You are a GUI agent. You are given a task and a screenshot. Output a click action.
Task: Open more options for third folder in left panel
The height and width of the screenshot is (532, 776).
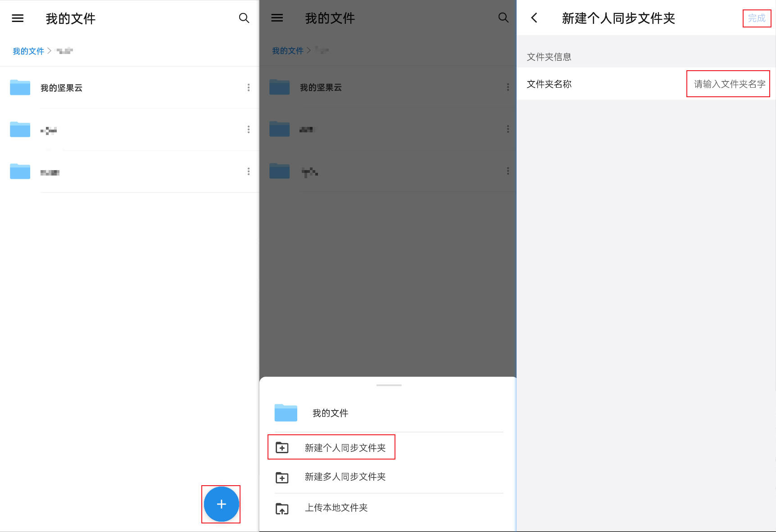point(248,171)
